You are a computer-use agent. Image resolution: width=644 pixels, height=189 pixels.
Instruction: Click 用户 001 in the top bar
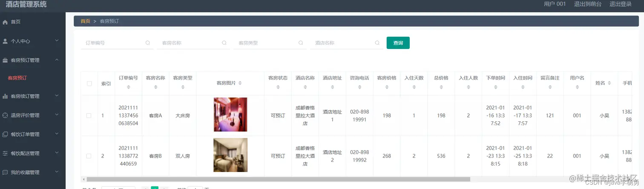(x=555, y=4)
